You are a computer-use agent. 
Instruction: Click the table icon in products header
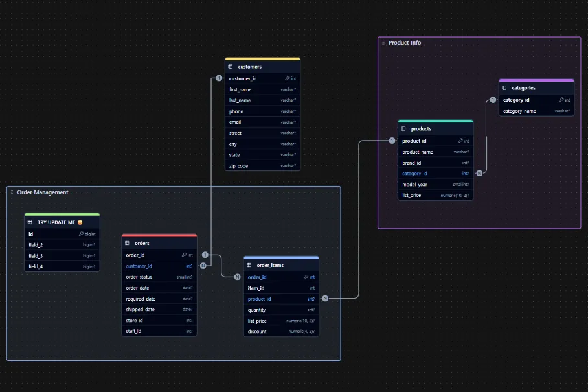403,129
